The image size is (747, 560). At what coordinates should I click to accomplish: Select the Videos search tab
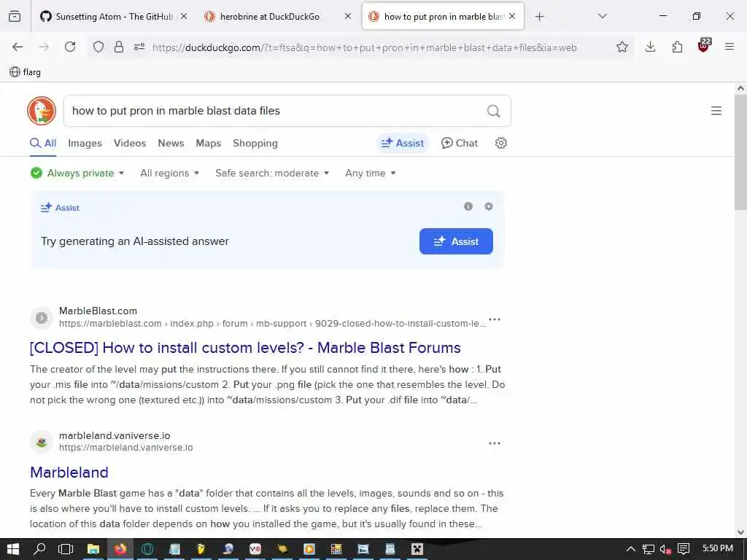pos(130,144)
